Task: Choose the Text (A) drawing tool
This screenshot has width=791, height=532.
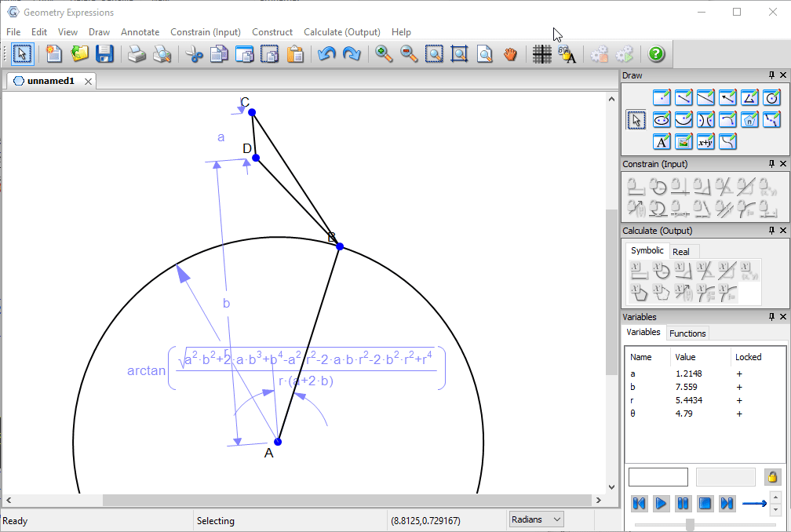Action: tap(662, 142)
